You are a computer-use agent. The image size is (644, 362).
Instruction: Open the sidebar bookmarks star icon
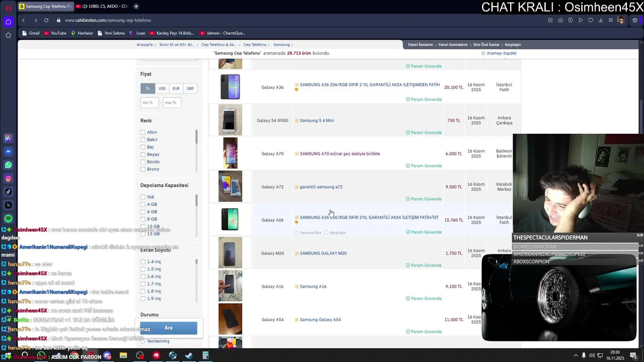8,35
